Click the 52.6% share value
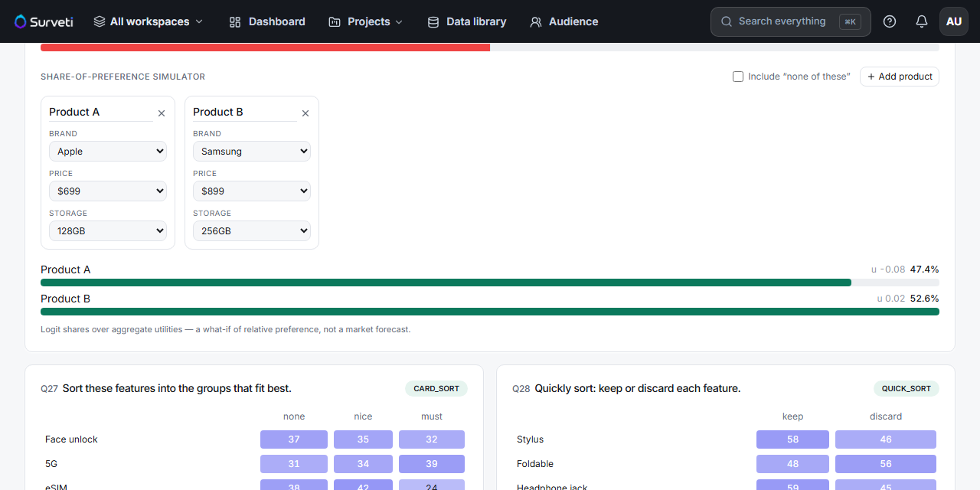 click(925, 299)
